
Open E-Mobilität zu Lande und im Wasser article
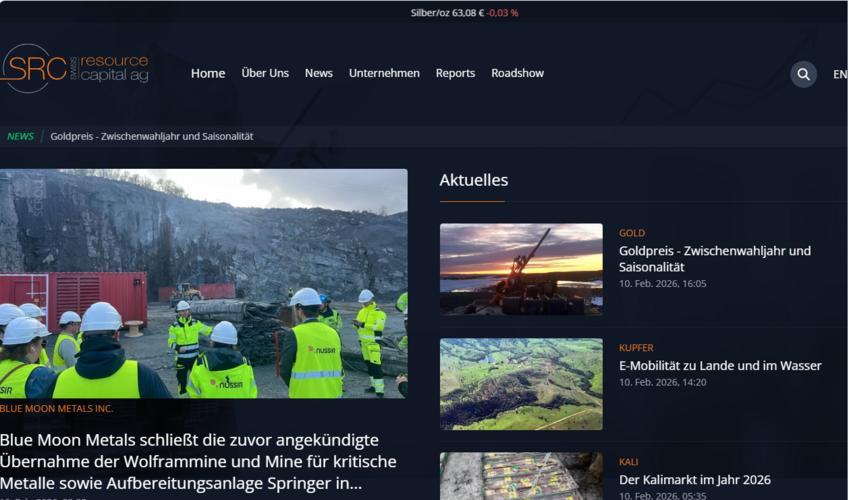[720, 366]
